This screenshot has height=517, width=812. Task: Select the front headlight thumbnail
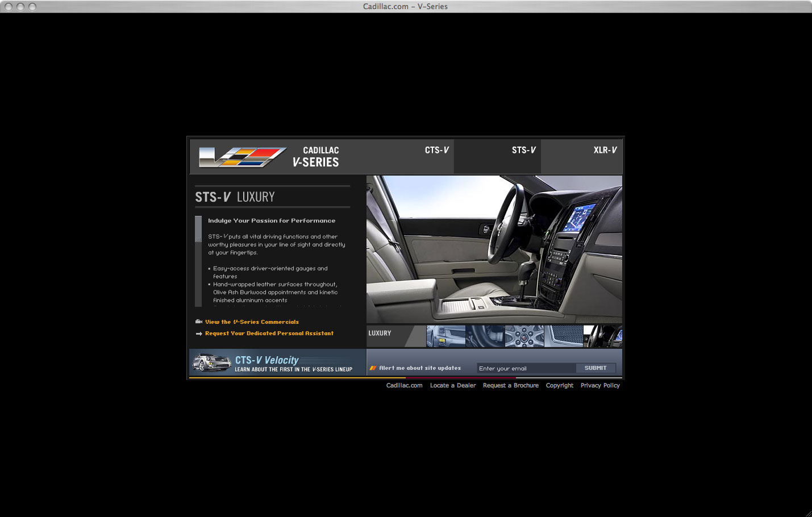[x=446, y=336]
